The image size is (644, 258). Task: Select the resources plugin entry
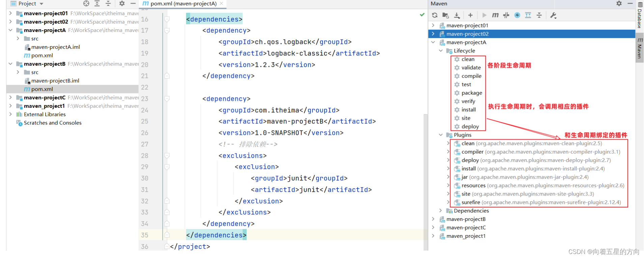539,185
